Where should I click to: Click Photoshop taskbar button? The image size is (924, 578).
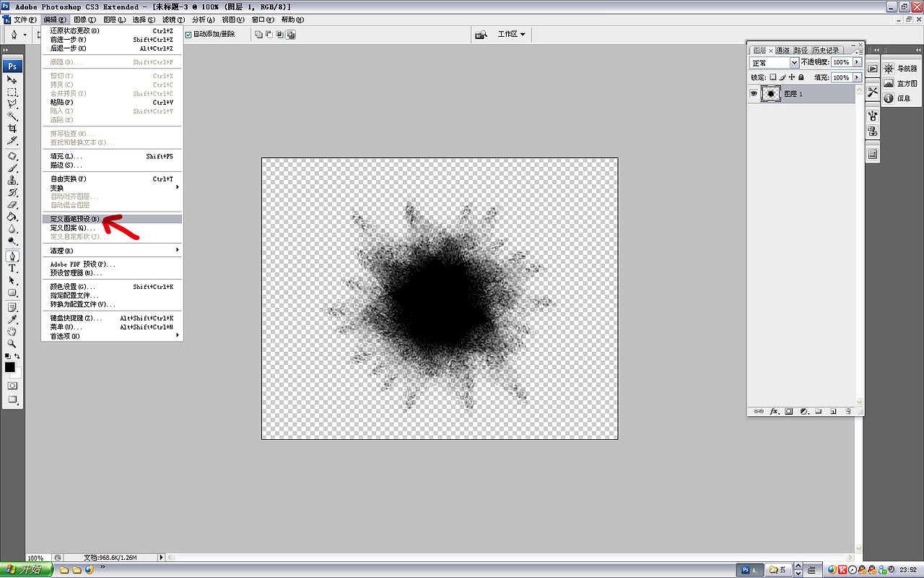(x=749, y=569)
